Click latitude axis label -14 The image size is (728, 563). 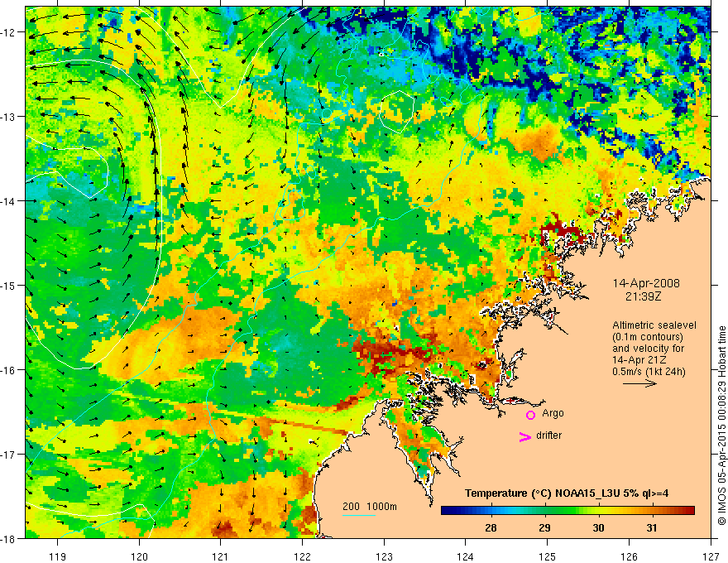point(8,201)
